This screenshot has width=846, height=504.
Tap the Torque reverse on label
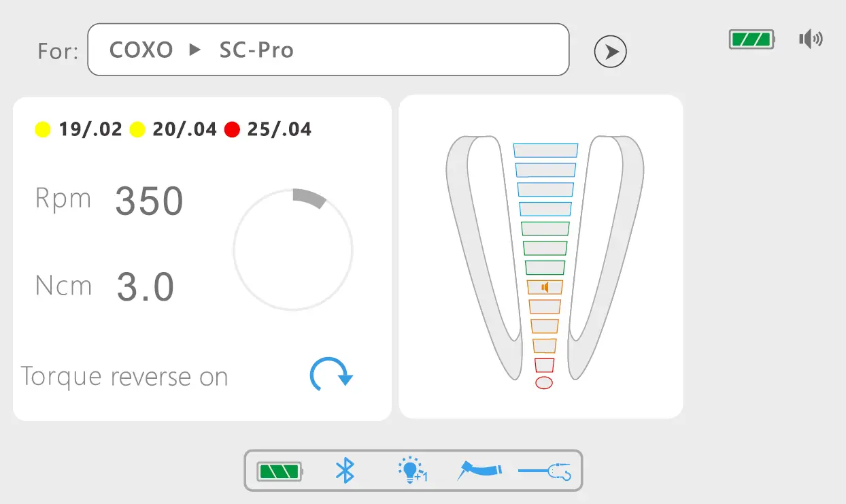pos(124,377)
